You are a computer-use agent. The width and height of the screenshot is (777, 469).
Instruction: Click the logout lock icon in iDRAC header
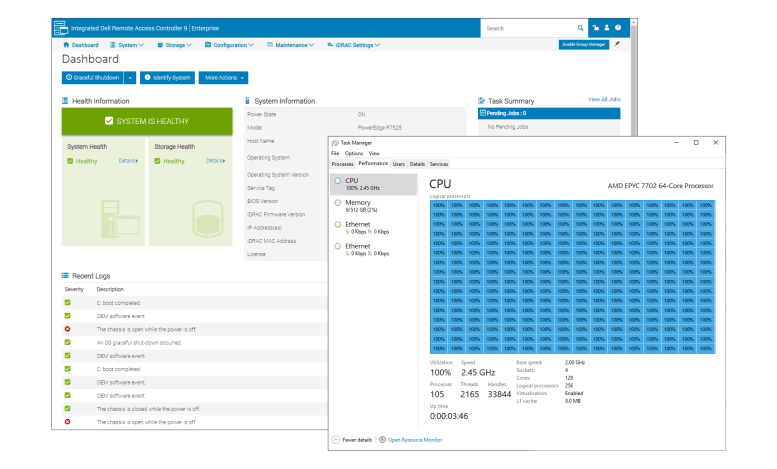(x=596, y=28)
